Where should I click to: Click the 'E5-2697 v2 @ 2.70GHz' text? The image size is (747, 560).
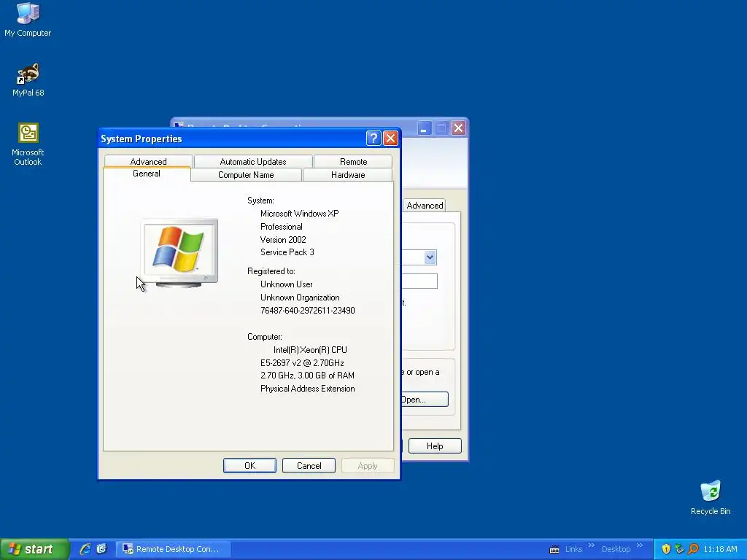coord(302,363)
